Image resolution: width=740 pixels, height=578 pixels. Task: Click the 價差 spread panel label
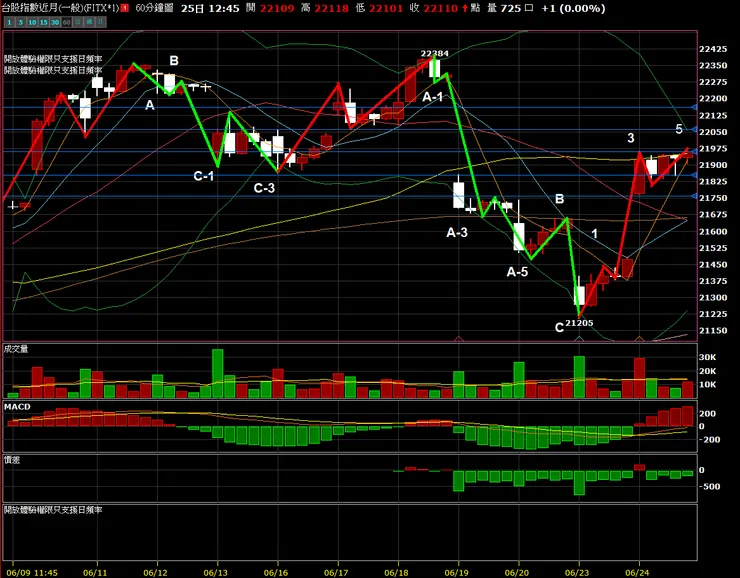coord(12,460)
